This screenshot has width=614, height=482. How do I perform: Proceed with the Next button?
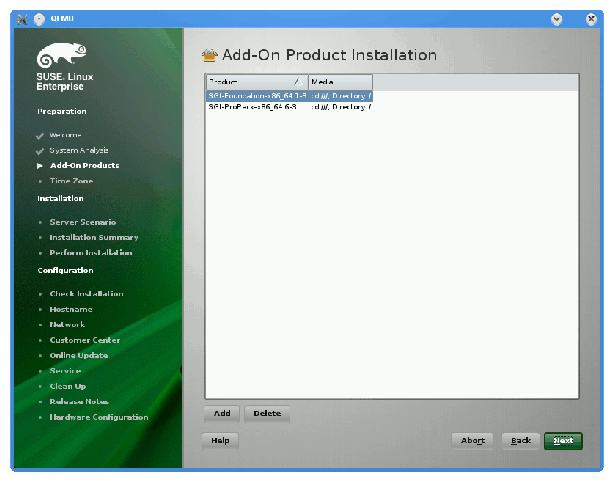click(x=563, y=441)
